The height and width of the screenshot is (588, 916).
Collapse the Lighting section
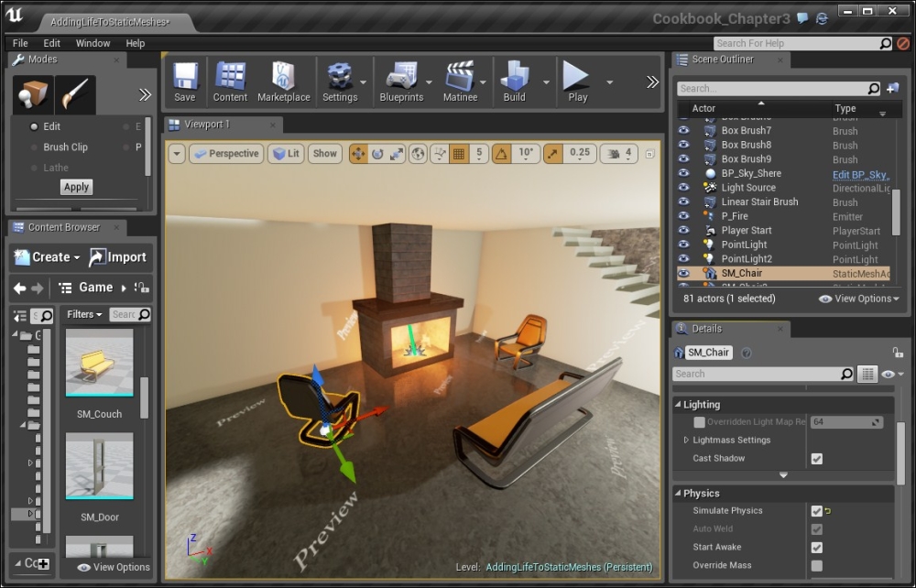point(678,405)
